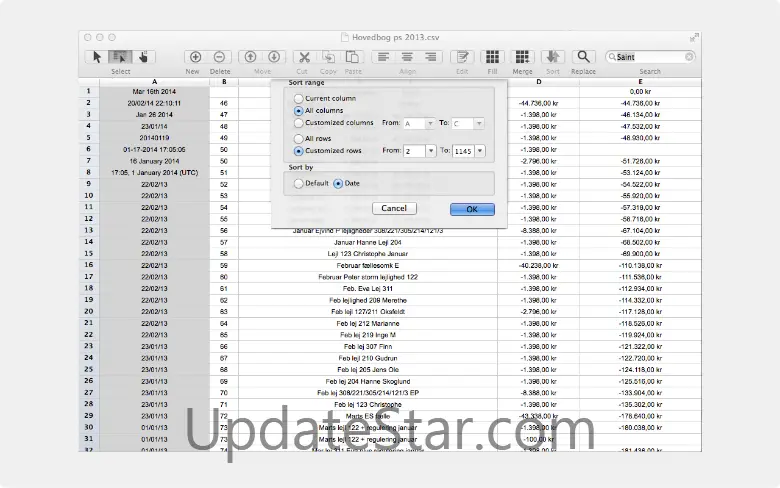Click the Move down arrow icon
Screen dimensions: 780x488
coord(274,57)
